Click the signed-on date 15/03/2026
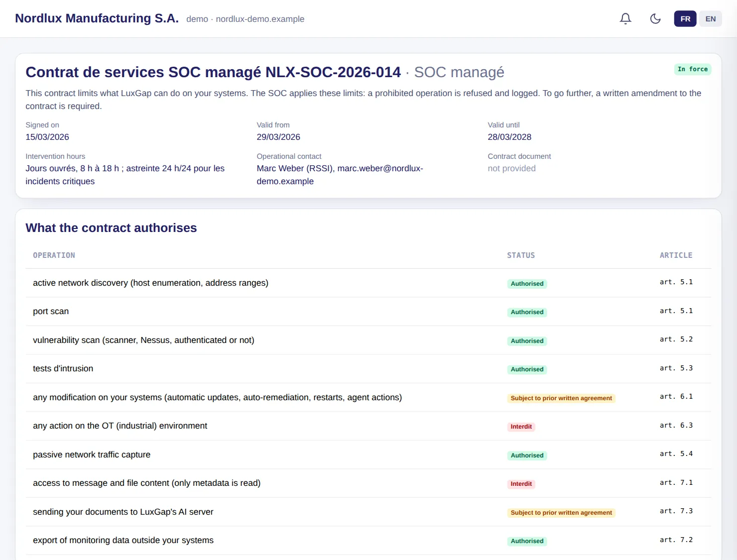The height and width of the screenshot is (560, 737). click(47, 137)
